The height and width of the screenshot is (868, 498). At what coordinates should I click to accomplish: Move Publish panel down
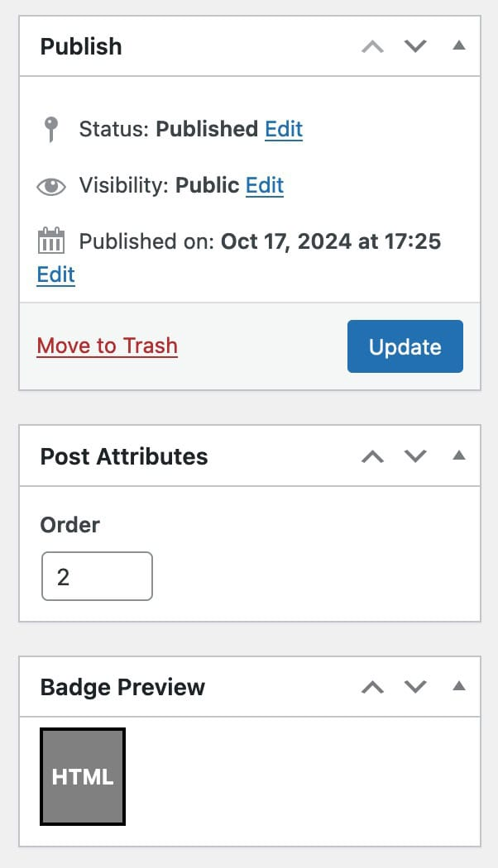click(415, 46)
